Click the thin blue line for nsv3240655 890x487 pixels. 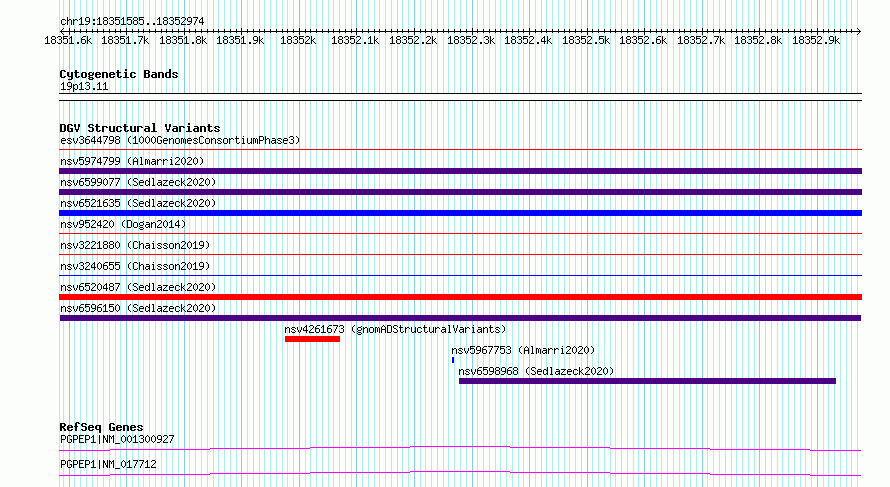pos(460,276)
